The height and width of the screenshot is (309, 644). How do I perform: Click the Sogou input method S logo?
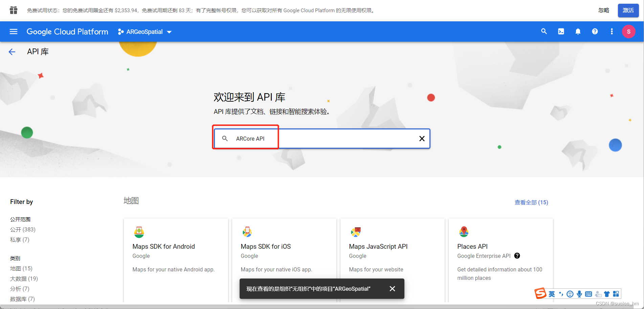click(540, 293)
